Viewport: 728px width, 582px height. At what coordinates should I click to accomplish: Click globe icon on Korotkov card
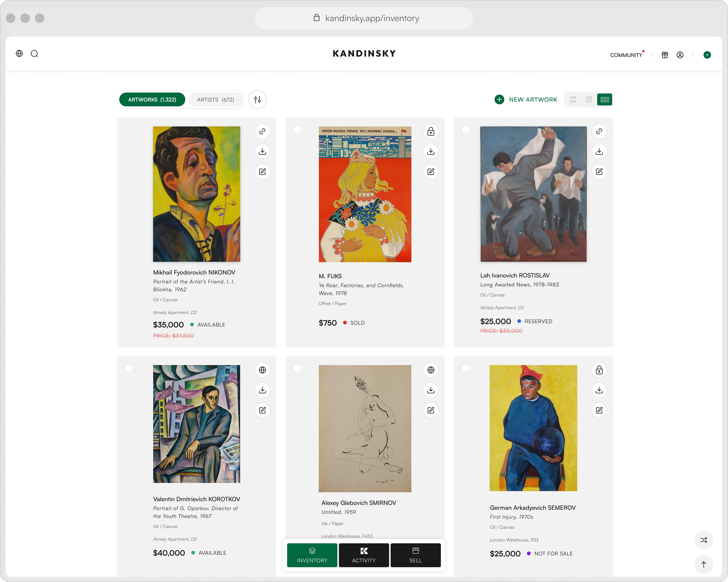tap(262, 370)
